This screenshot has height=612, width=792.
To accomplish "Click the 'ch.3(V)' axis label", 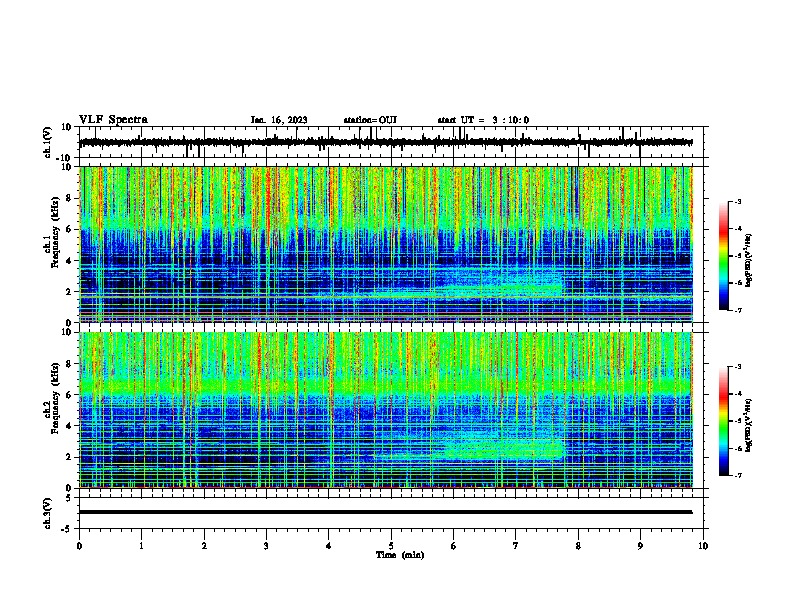I will 48,513.
